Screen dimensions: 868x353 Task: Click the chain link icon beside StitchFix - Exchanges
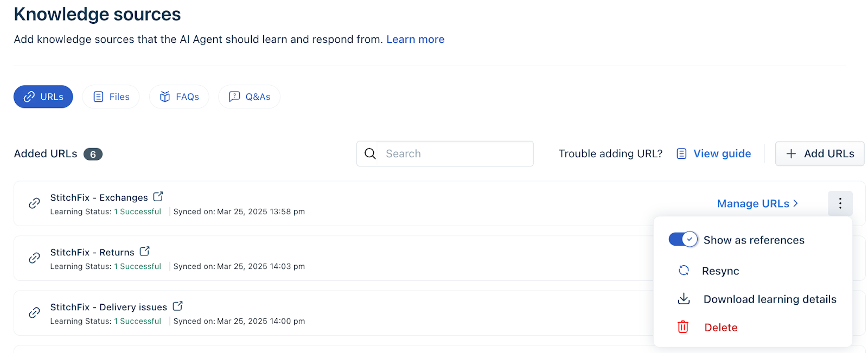coord(34,203)
